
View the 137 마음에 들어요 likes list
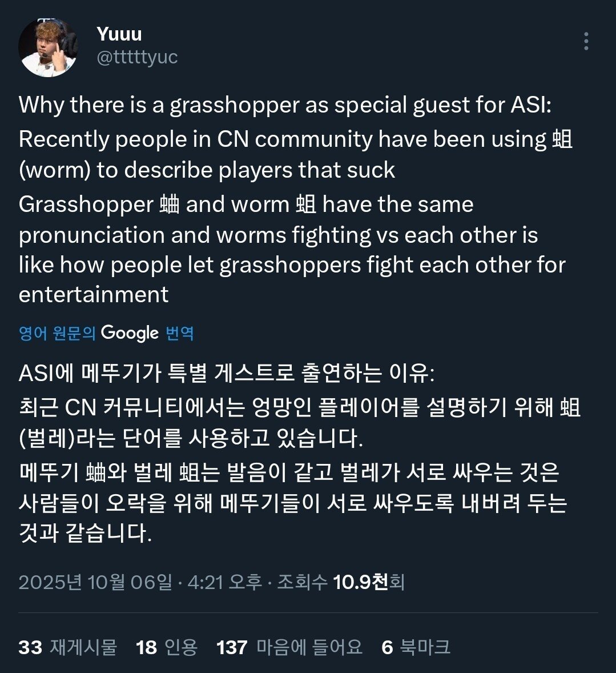click(x=289, y=647)
